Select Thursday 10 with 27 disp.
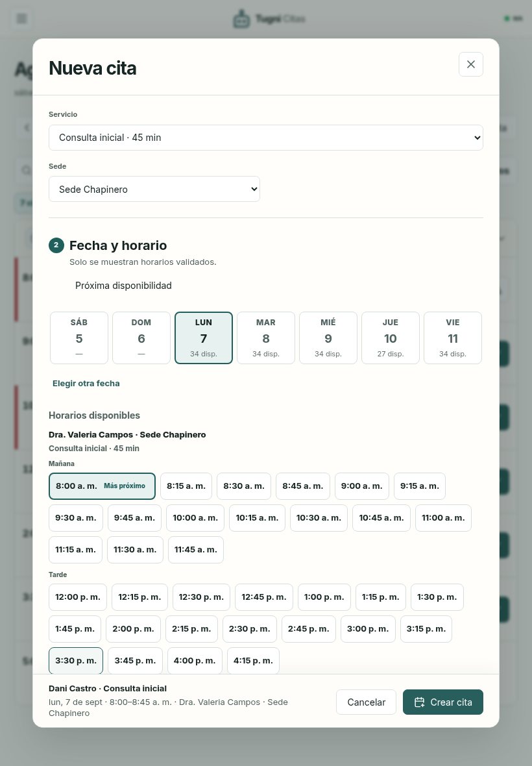The width and height of the screenshot is (532, 766). click(x=391, y=338)
